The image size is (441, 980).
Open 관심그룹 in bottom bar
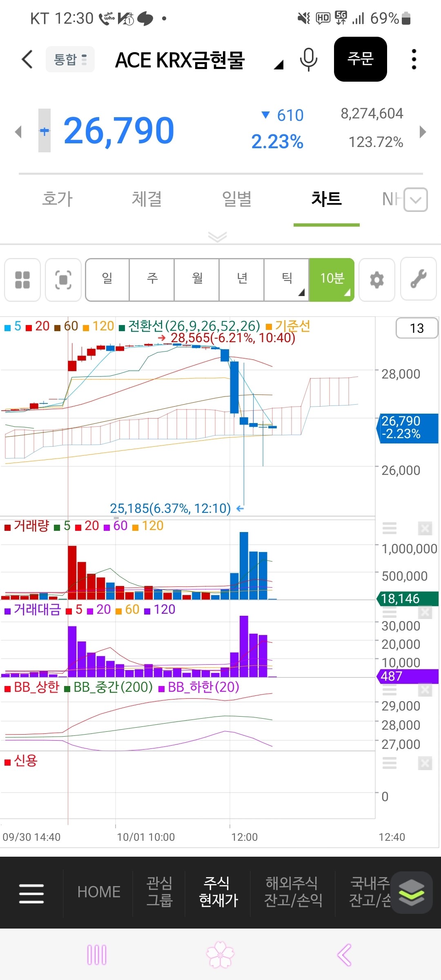160,891
